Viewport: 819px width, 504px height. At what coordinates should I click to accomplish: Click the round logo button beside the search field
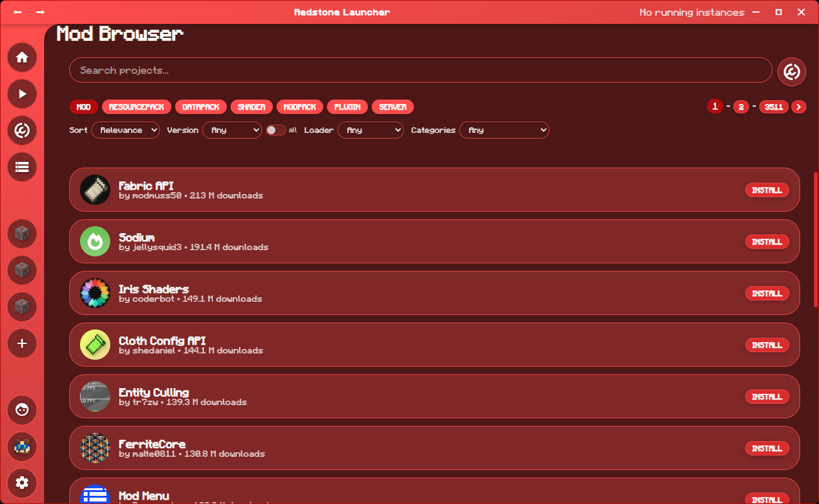[792, 71]
